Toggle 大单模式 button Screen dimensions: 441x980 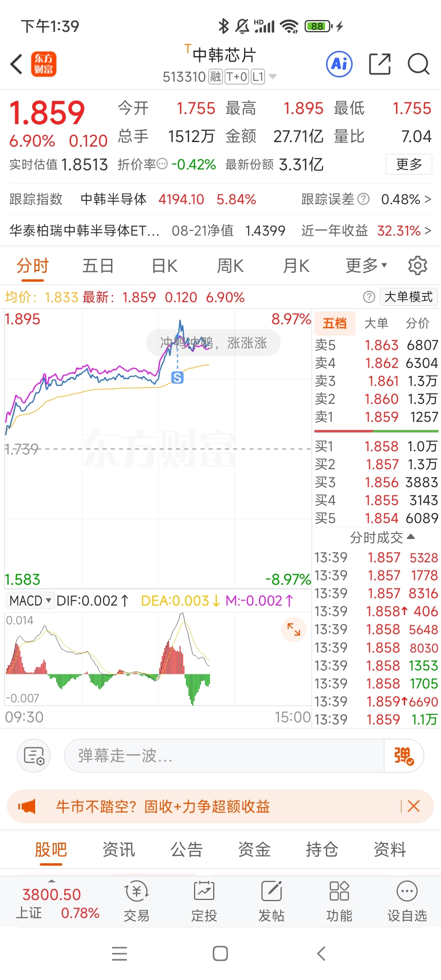(x=408, y=297)
